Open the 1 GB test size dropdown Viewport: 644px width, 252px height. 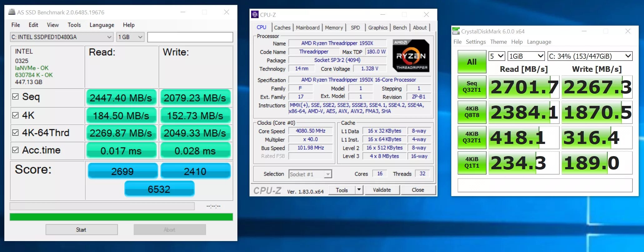point(130,37)
